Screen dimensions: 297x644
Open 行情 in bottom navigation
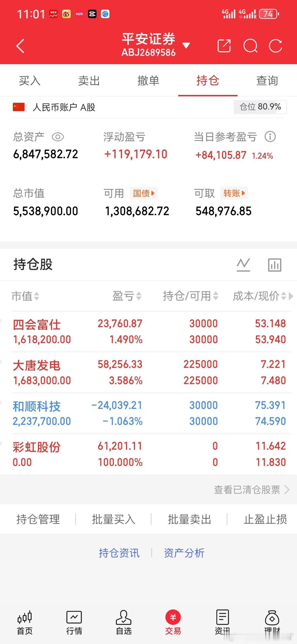[x=74, y=623]
